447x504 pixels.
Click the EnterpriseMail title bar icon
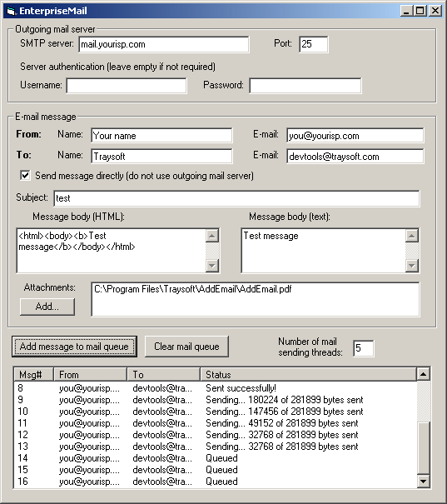(x=12, y=12)
